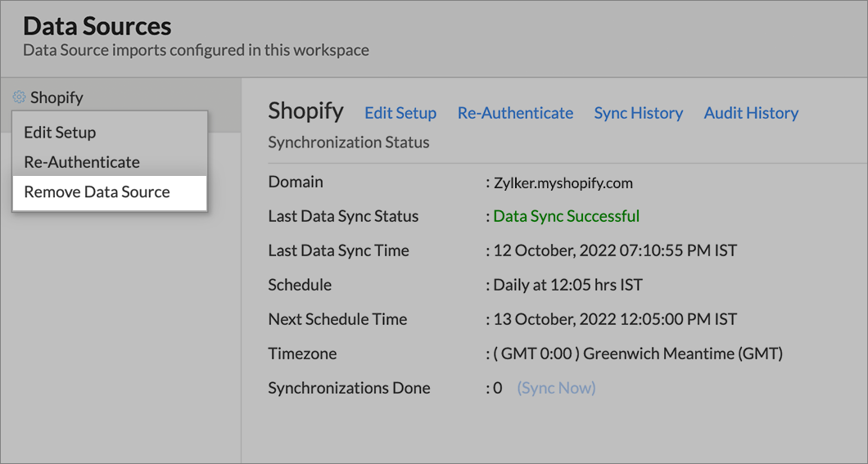Click the gear icon beside Shopify
The width and height of the screenshot is (868, 464).
(x=19, y=97)
